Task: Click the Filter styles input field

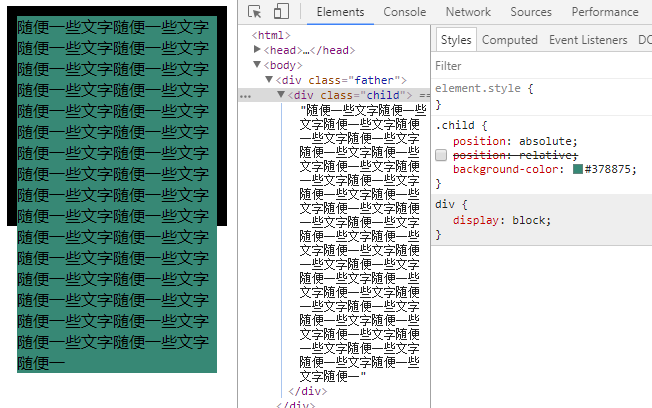Action: coord(540,66)
